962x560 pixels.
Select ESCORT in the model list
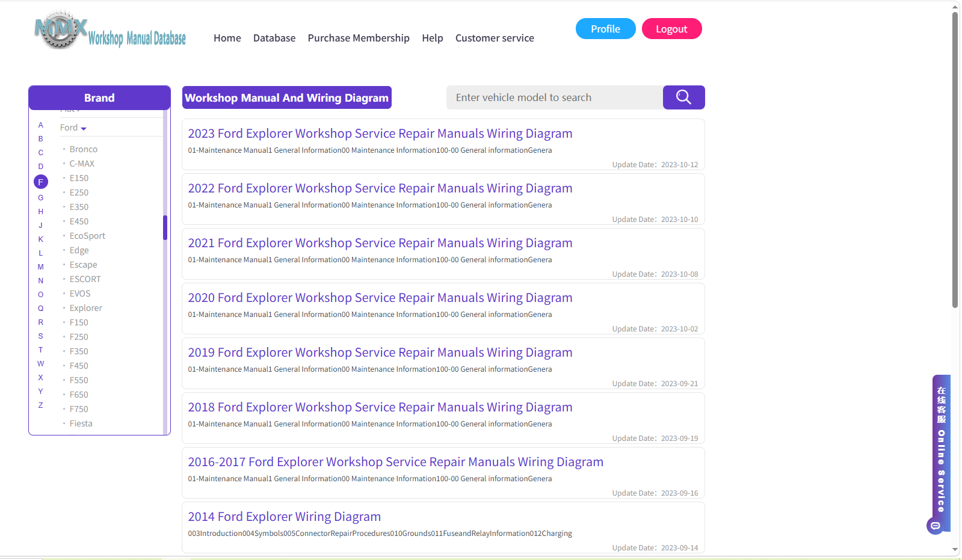pyautogui.click(x=85, y=279)
